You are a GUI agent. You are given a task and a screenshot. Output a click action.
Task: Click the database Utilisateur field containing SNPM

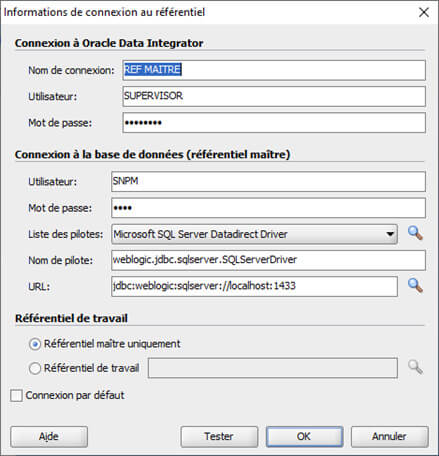pyautogui.click(x=268, y=182)
